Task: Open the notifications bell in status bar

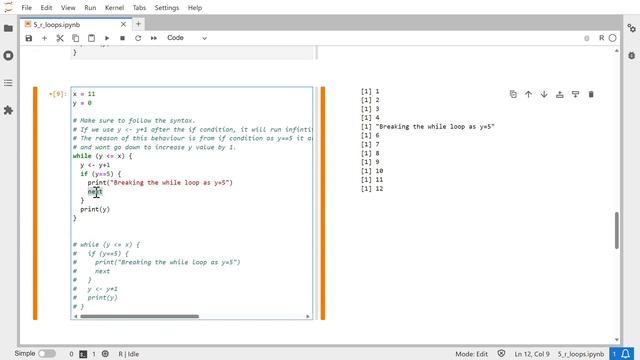Action: (625, 353)
